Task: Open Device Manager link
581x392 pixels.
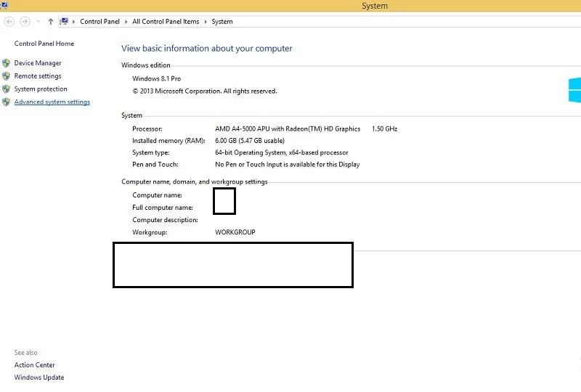Action: (x=38, y=63)
